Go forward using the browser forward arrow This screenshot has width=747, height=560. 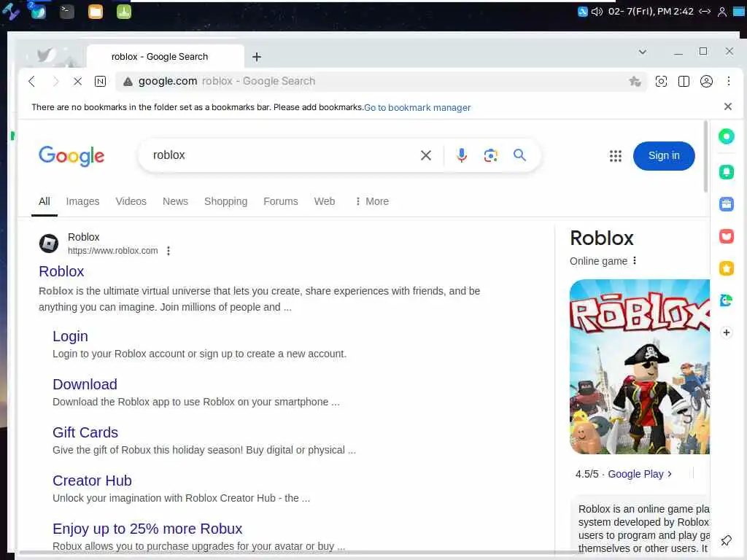point(55,82)
